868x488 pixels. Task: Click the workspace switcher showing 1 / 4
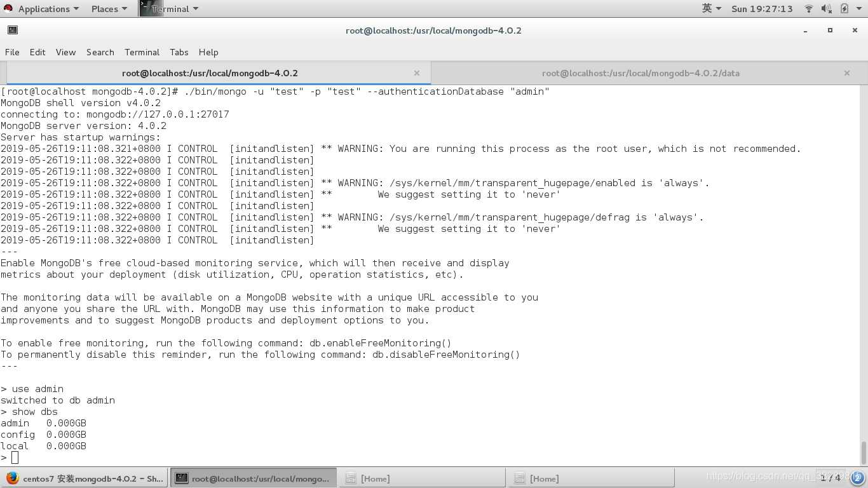pyautogui.click(x=831, y=478)
